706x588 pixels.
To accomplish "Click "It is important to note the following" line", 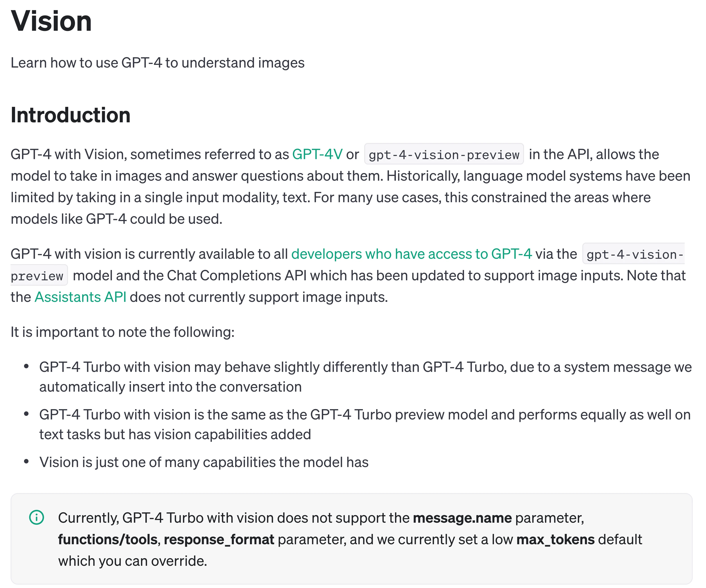I will tap(122, 332).
